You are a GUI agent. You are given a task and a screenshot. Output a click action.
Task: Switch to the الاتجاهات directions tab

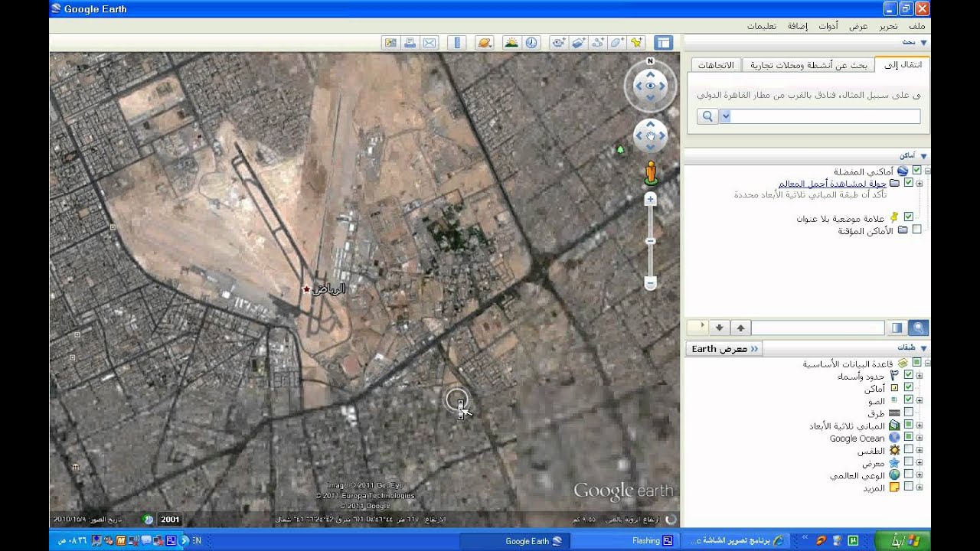point(716,65)
